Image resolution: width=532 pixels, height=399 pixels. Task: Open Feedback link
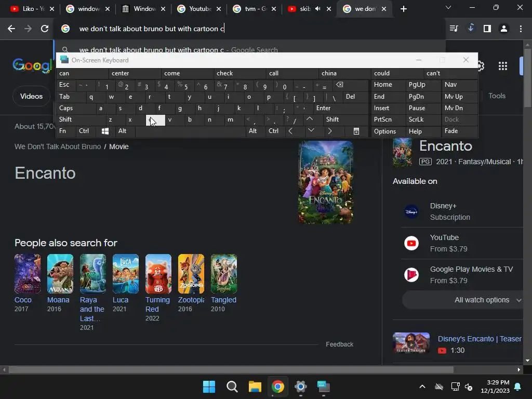pos(340,344)
